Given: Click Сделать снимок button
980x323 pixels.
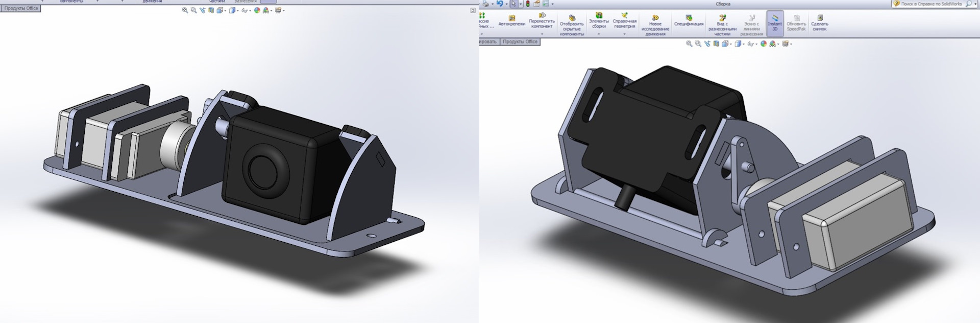Looking at the screenshot, I should tap(820, 24).
